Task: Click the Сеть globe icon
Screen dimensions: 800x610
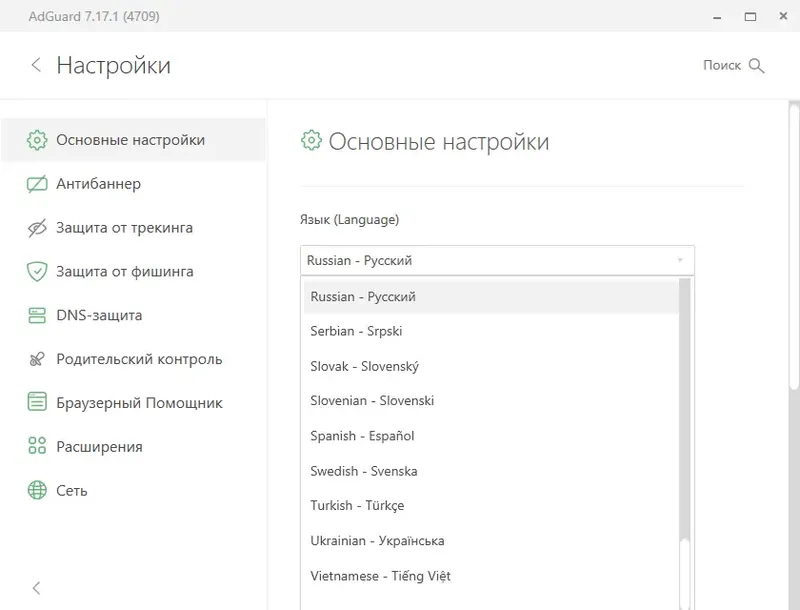Action: pos(37,490)
